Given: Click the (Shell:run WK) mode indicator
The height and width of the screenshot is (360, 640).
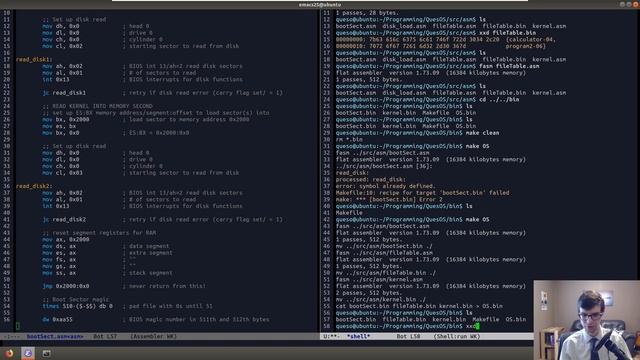Looking at the screenshot, I should 457,336.
